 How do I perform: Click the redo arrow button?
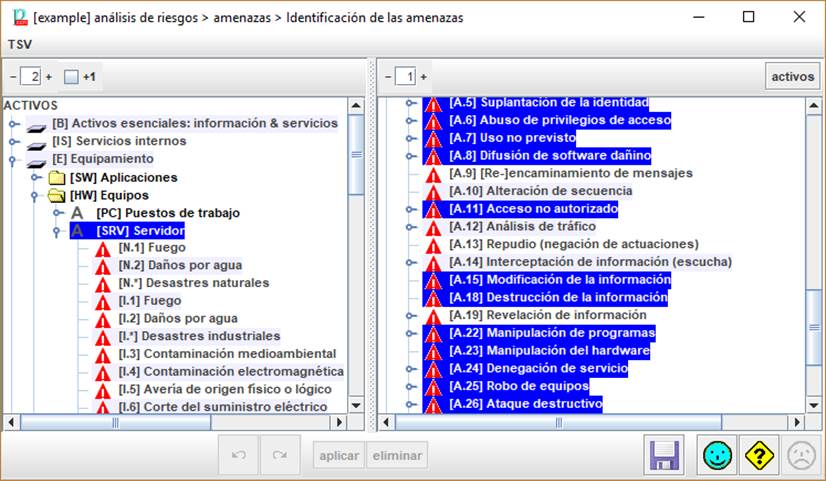pyautogui.click(x=280, y=456)
